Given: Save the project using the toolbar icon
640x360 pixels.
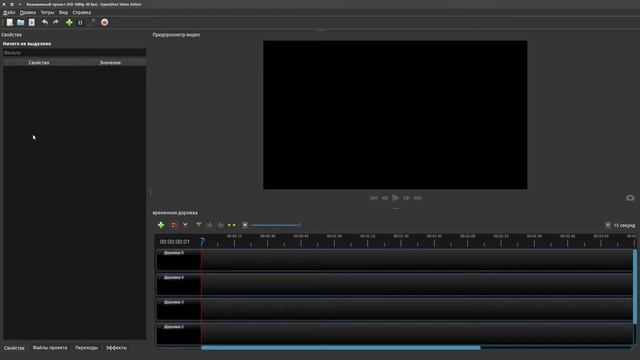Looking at the screenshot, I should point(31,22).
